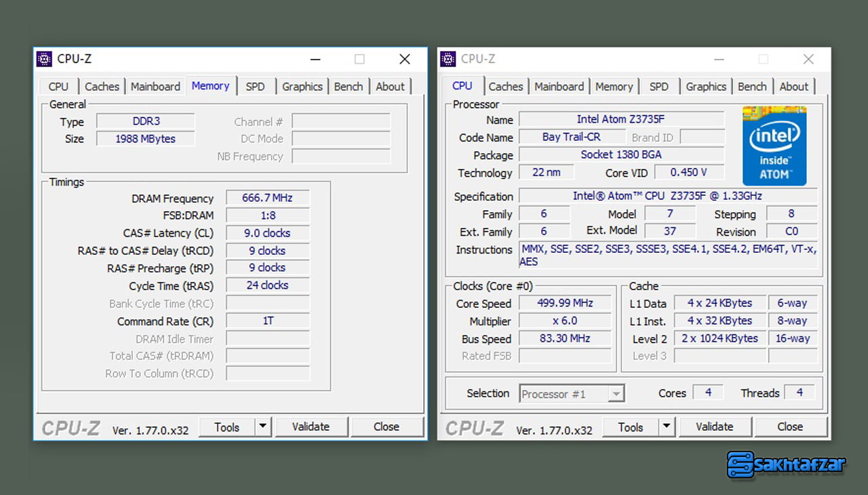Open the Bench tab in the left window

click(348, 87)
